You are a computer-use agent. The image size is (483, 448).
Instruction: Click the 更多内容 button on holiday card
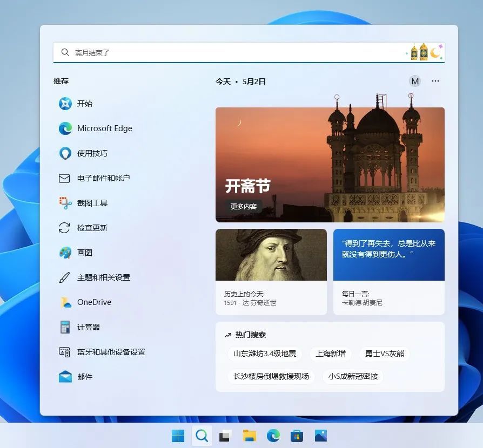click(x=243, y=207)
